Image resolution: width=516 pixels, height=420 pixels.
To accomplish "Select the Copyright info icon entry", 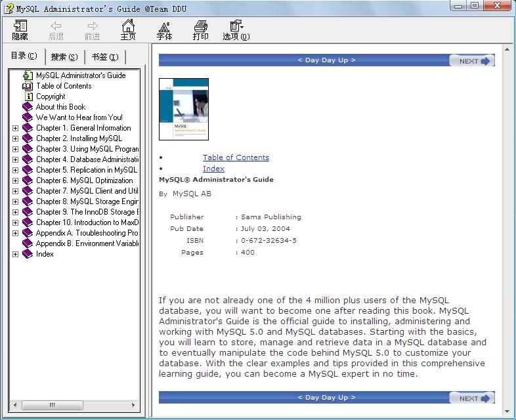I will coord(50,96).
